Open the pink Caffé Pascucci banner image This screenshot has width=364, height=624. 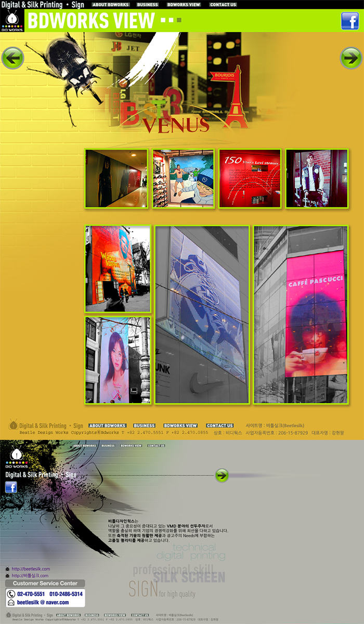point(301,315)
